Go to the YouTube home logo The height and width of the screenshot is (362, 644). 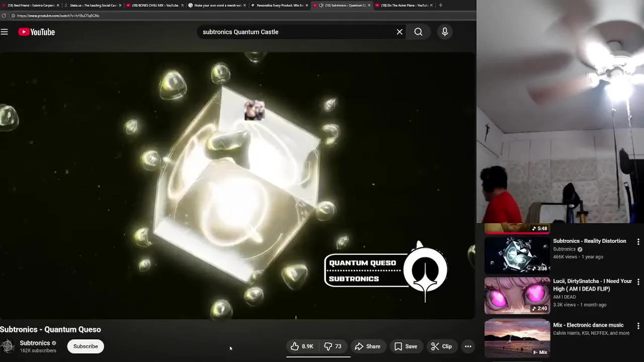tap(37, 32)
